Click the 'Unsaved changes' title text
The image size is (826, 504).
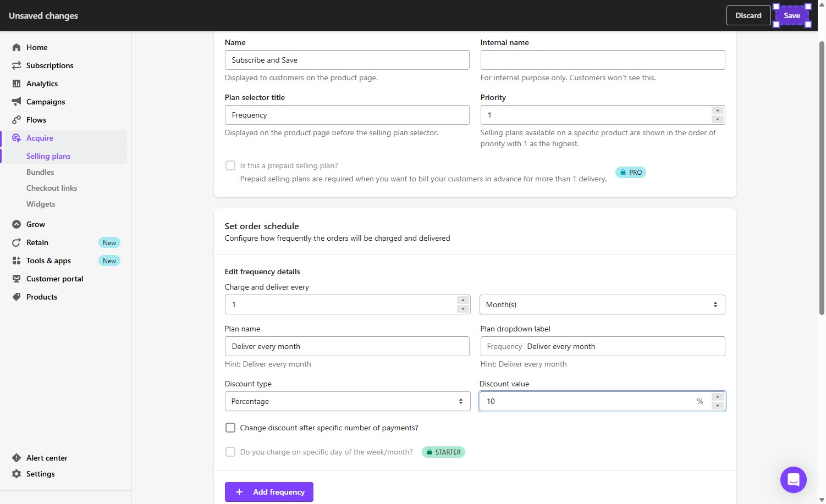point(43,15)
